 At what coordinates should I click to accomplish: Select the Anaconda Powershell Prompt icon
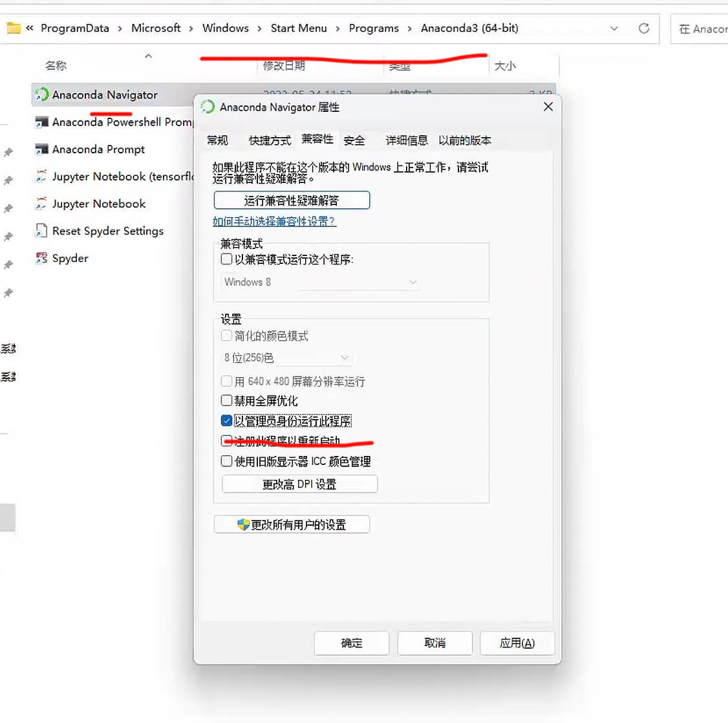pyautogui.click(x=41, y=122)
